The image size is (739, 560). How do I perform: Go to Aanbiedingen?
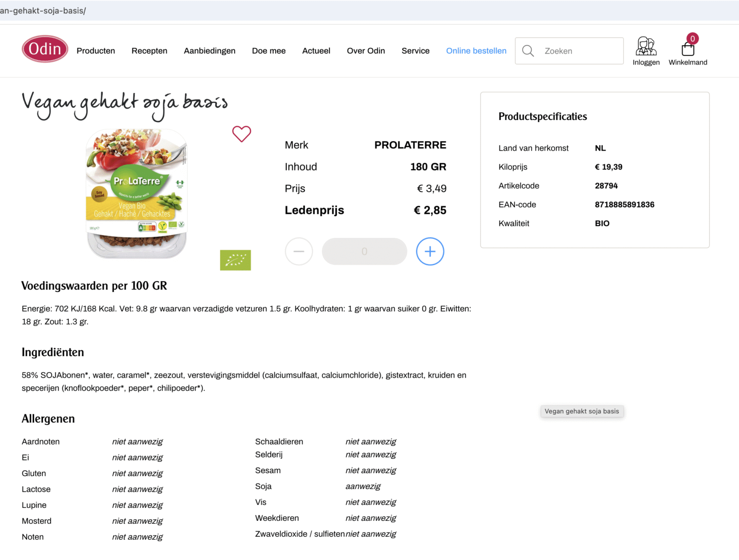210,51
